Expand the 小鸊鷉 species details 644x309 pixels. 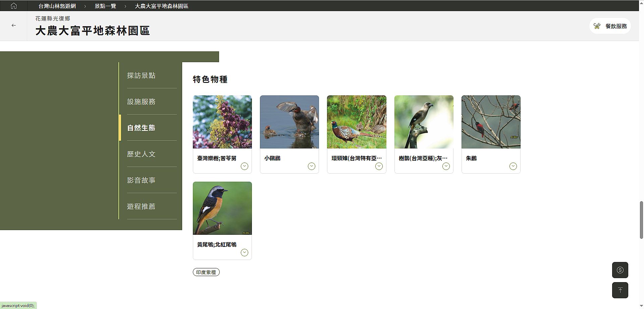(x=311, y=166)
